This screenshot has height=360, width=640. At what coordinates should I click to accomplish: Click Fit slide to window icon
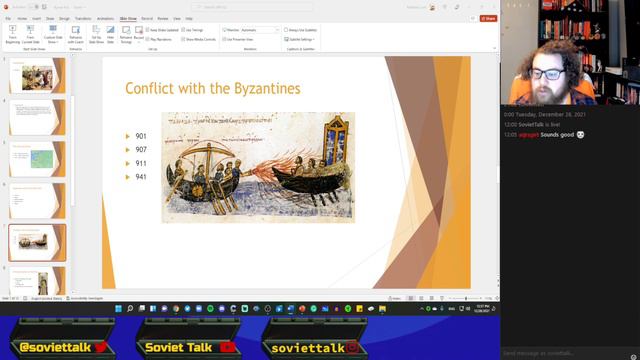click(x=497, y=298)
